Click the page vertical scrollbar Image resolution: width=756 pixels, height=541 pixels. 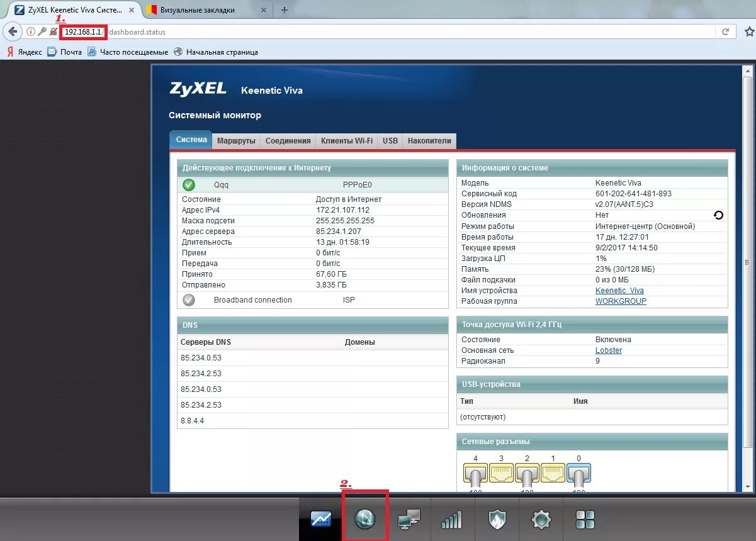pyautogui.click(x=747, y=263)
